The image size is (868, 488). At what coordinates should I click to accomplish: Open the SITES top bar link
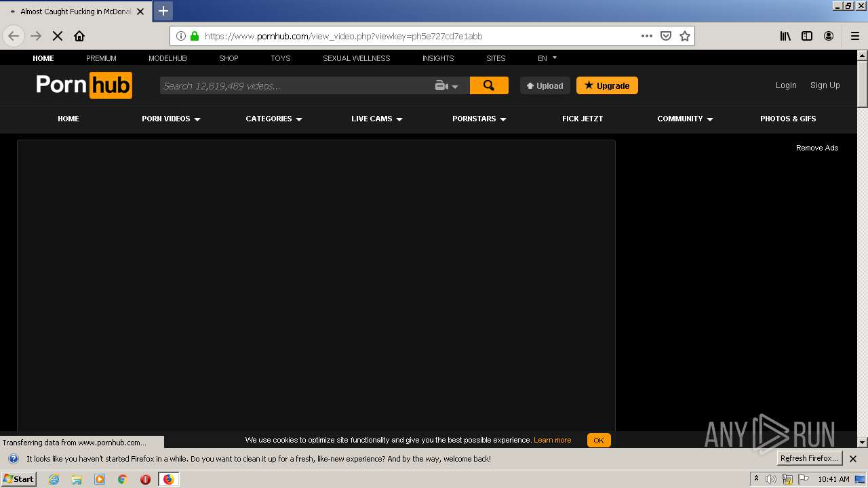point(496,58)
